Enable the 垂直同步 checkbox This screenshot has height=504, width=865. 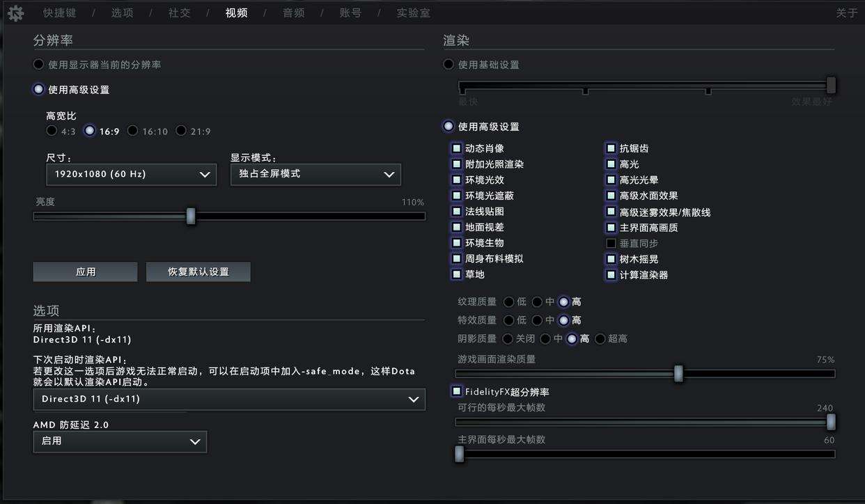coord(611,244)
